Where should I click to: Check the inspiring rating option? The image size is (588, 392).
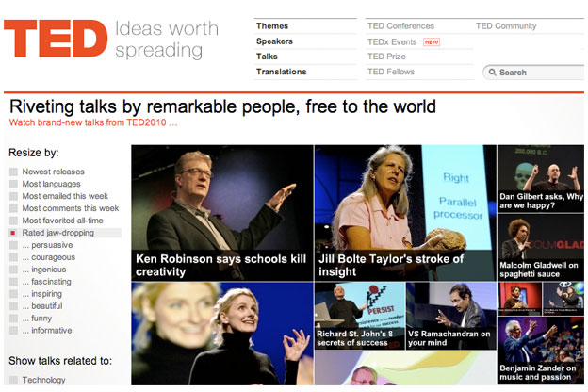pos(13,294)
